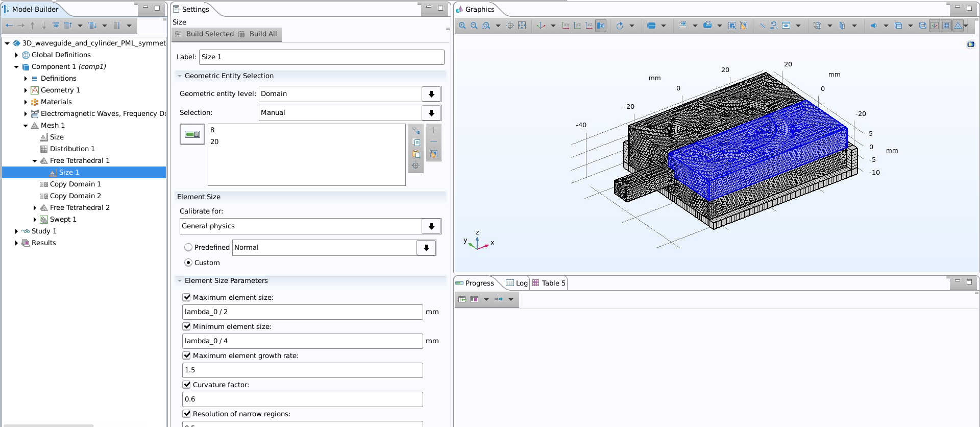Toggle the Curvature factor checkbox
Screen dimensions: 980x427
tap(187, 385)
